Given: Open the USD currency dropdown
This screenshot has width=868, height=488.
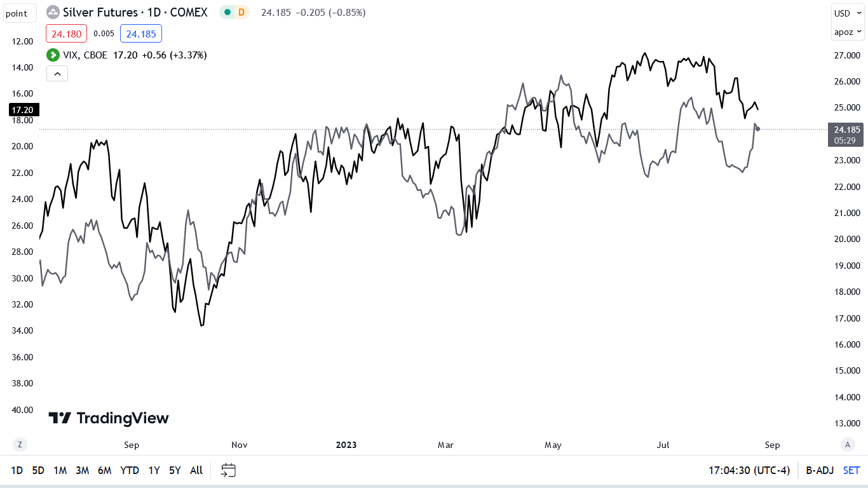Looking at the screenshot, I should click(x=848, y=13).
